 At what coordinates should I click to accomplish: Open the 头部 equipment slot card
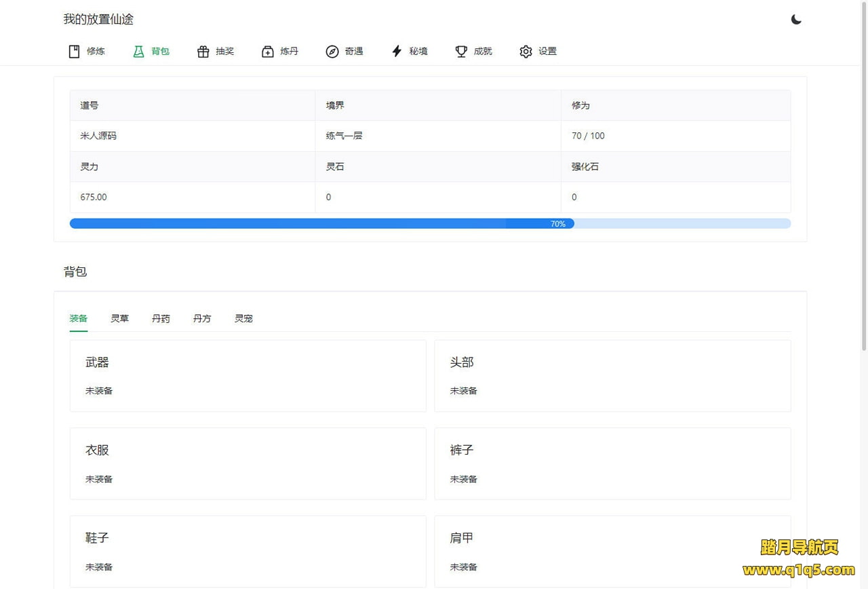click(612, 376)
